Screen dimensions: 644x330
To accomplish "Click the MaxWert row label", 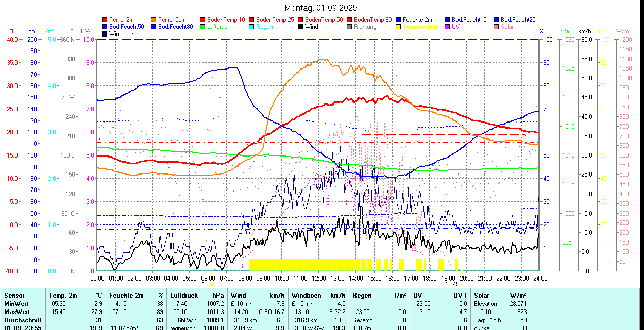I will (x=18, y=312).
